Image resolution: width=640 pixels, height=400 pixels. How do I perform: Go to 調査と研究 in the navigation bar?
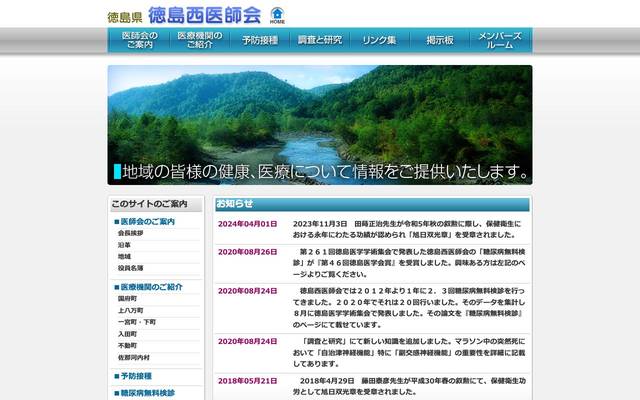(320, 40)
